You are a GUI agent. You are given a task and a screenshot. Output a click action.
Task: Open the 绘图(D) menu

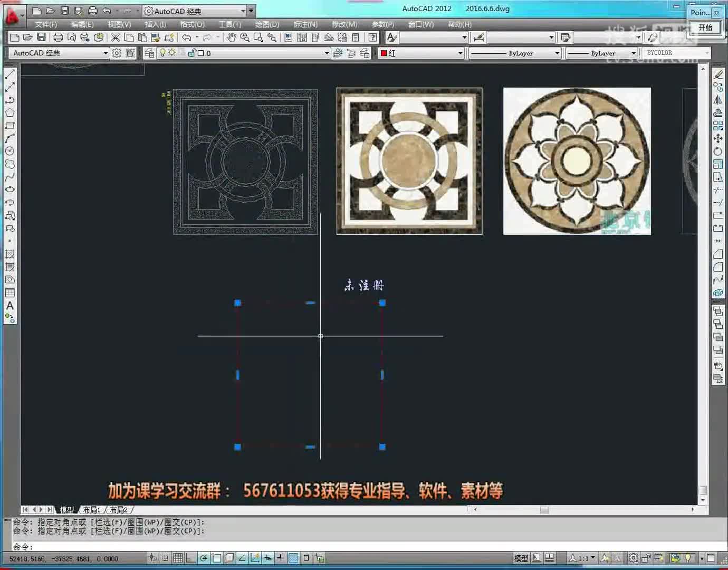click(267, 24)
